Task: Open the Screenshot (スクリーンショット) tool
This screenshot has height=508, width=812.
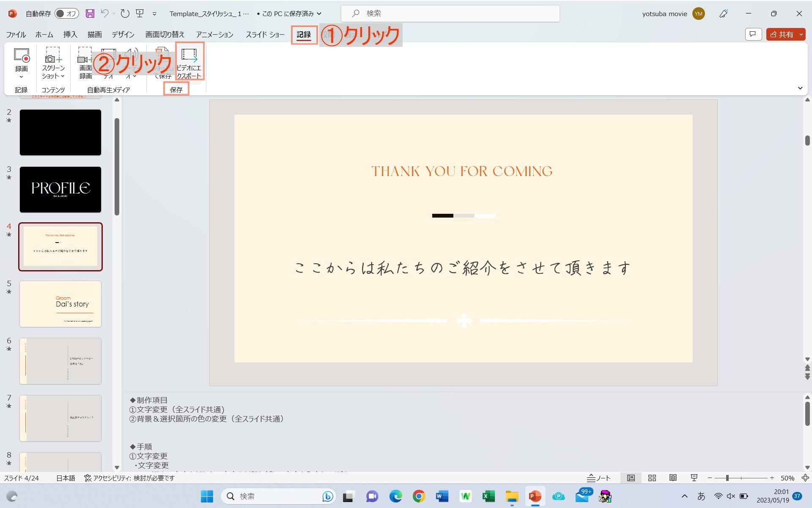Action: tap(53, 63)
